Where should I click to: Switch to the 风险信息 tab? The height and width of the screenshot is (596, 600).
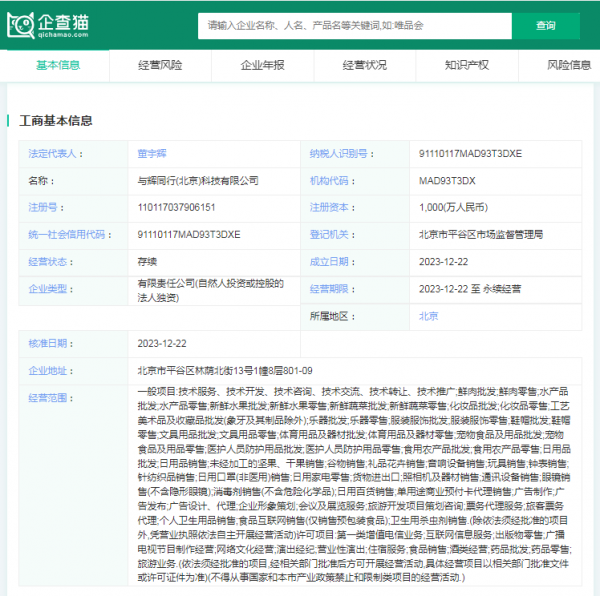(x=568, y=65)
